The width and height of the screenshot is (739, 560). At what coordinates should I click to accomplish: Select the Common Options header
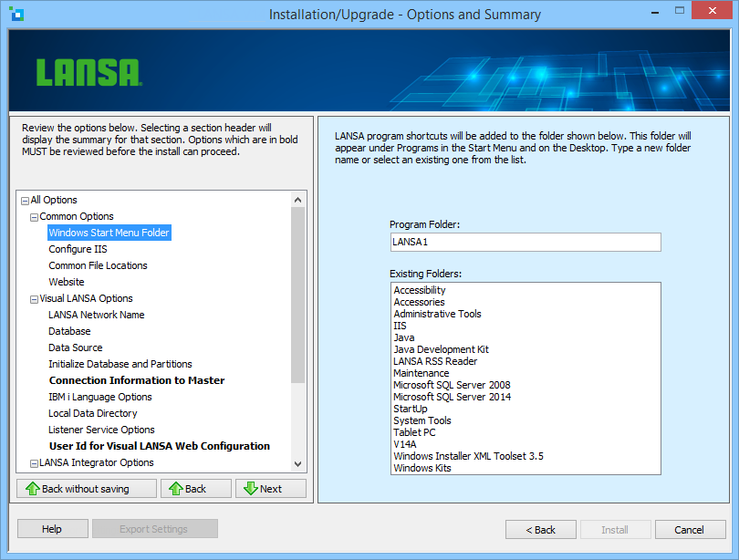[x=77, y=216]
